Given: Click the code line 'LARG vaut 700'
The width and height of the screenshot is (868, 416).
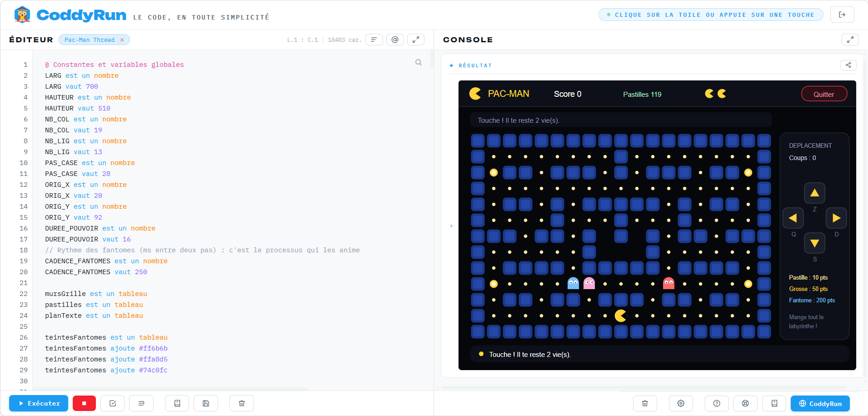Looking at the screenshot, I should point(71,86).
